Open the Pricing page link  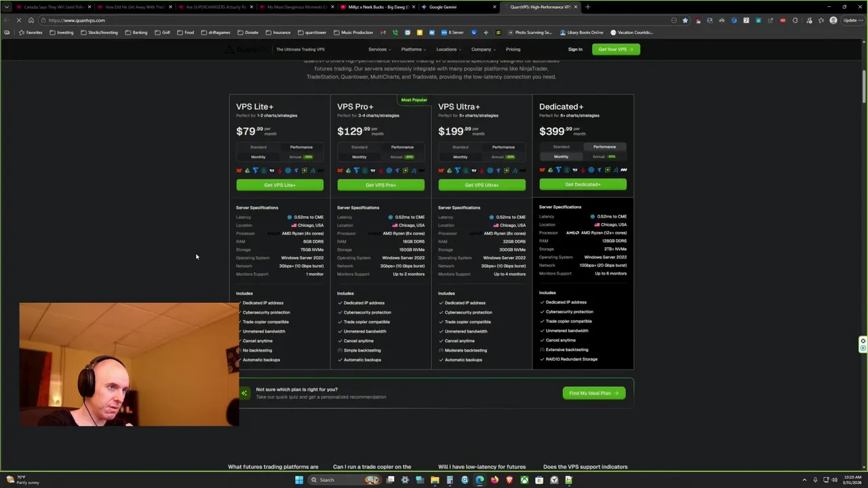[x=513, y=49]
